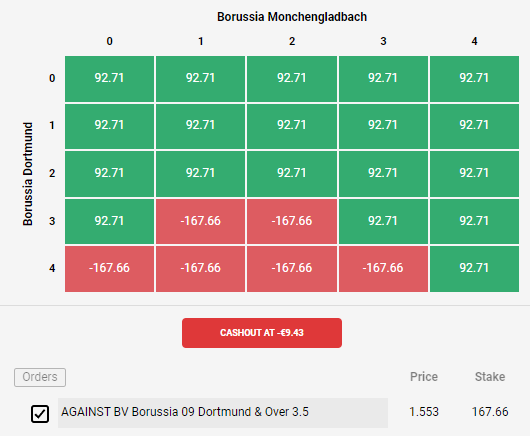Select score cell Dortmund 1 - Monchengladbach 3
The image size is (530, 436).
pyautogui.click(x=383, y=126)
